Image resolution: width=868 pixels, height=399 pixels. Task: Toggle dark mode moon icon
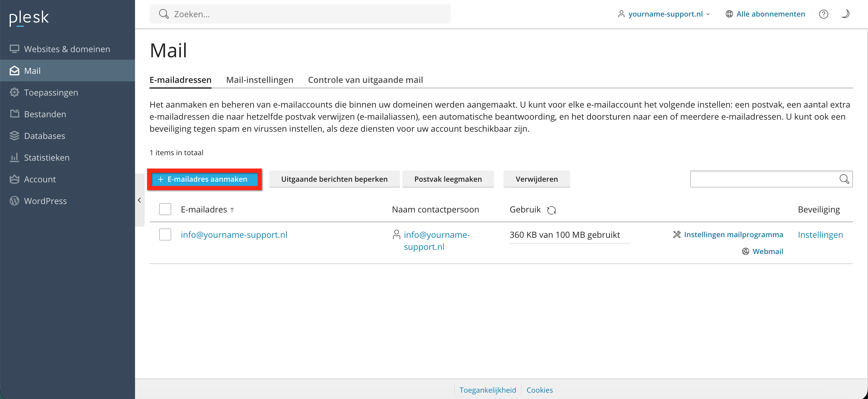845,14
